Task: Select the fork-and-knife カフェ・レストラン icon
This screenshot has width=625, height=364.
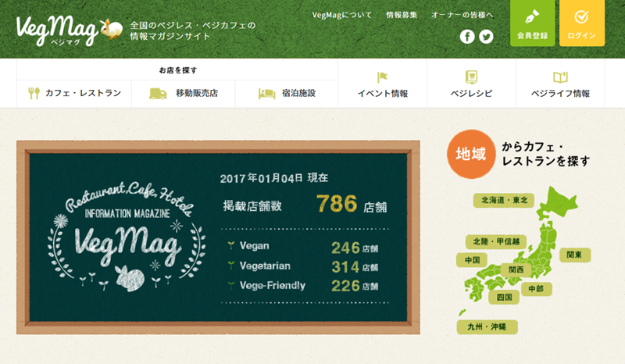Action: tap(34, 94)
